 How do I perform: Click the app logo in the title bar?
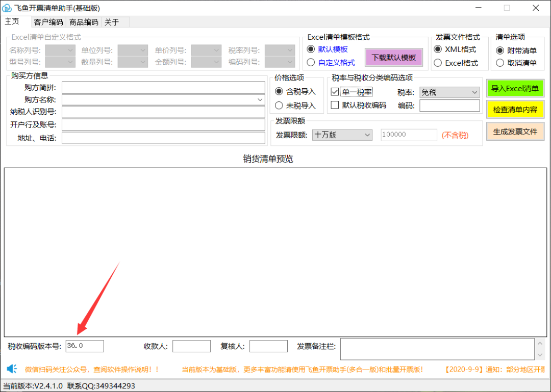tap(7, 8)
